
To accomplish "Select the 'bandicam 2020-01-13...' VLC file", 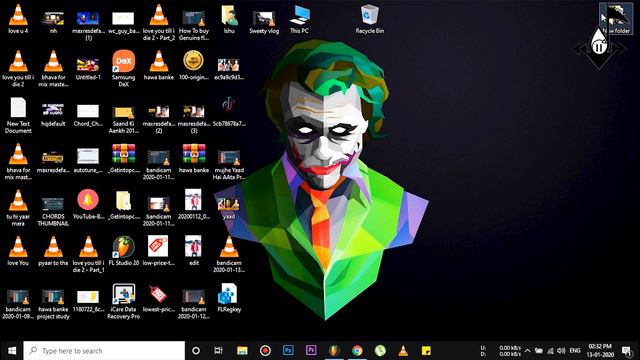I will tap(229, 247).
